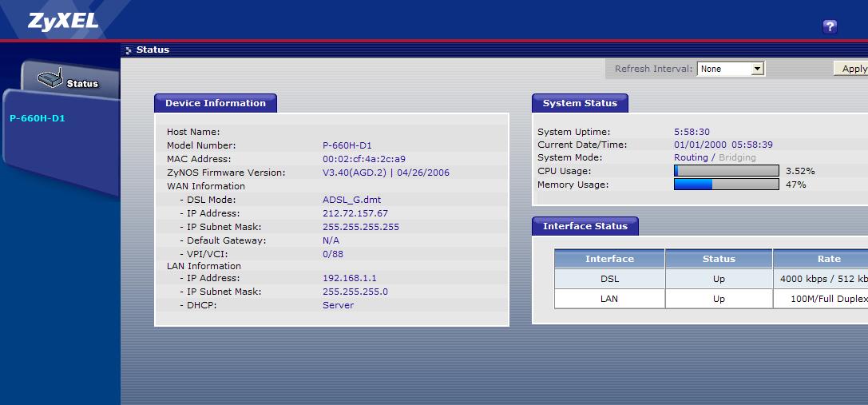Image resolution: width=868 pixels, height=405 pixels.
Task: Click the WAN Information heading
Action: pyautogui.click(x=206, y=186)
